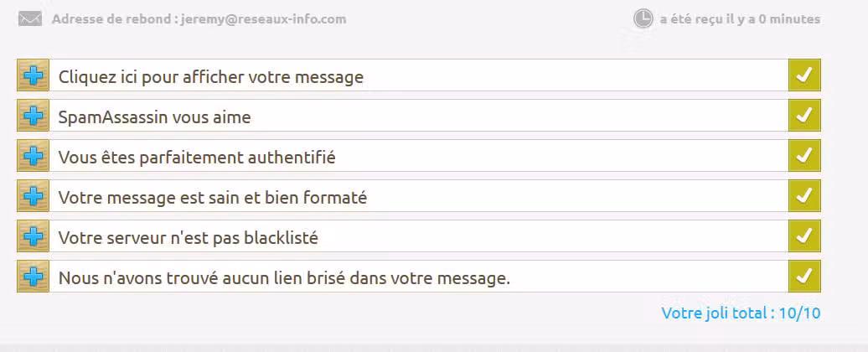
Task: Click the clock icon next to received time
Action: pos(643,18)
